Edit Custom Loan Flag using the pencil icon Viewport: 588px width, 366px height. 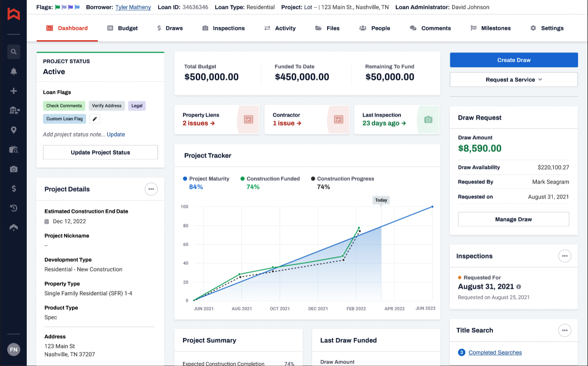tap(94, 119)
